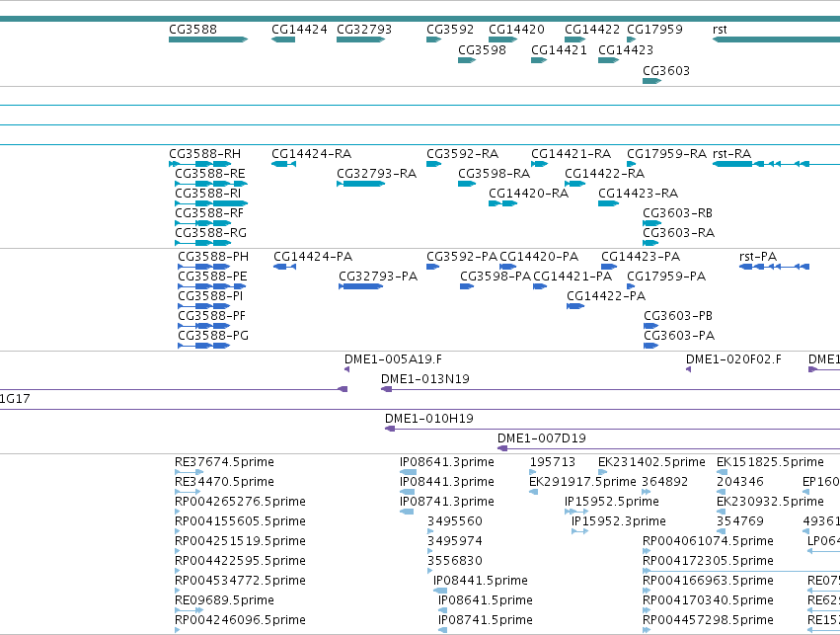Open transcript CG14421-RA
This screenshot has width=840, height=635.
tap(572, 154)
